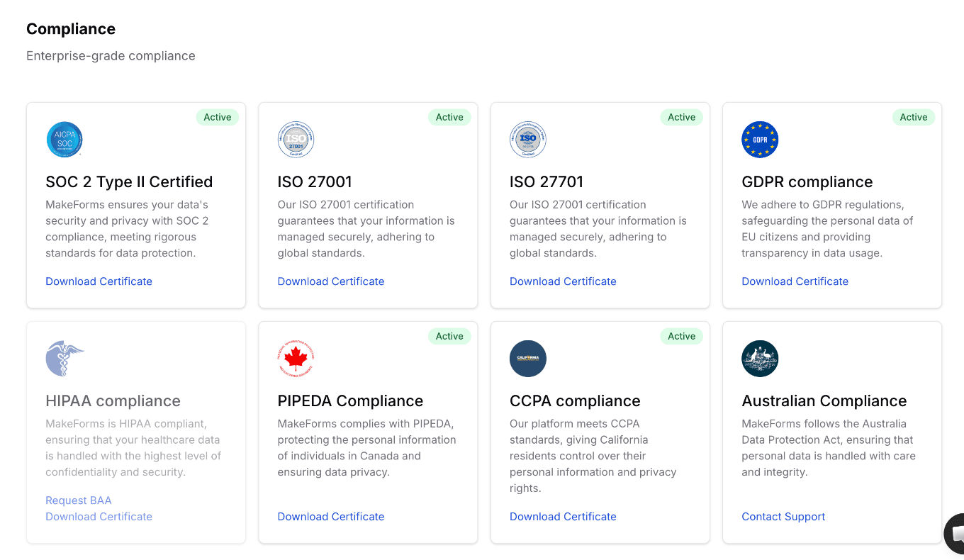Click the Australian Compliance card title
The image size is (964, 560).
(x=824, y=401)
